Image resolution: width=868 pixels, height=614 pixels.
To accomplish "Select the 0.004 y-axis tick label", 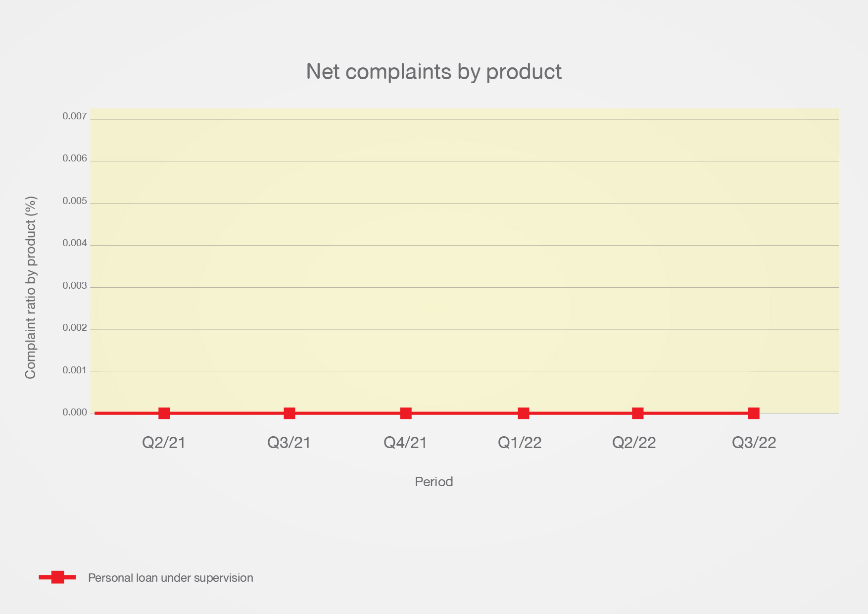I will coord(75,243).
